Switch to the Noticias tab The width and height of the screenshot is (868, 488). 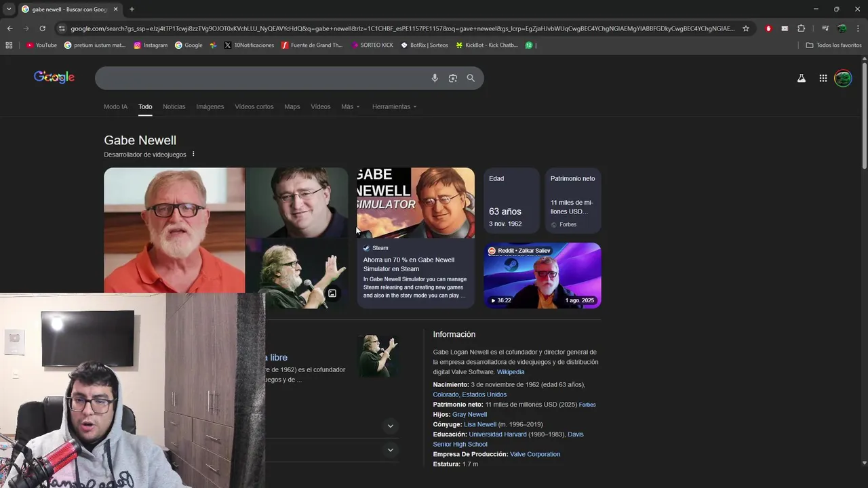point(174,106)
